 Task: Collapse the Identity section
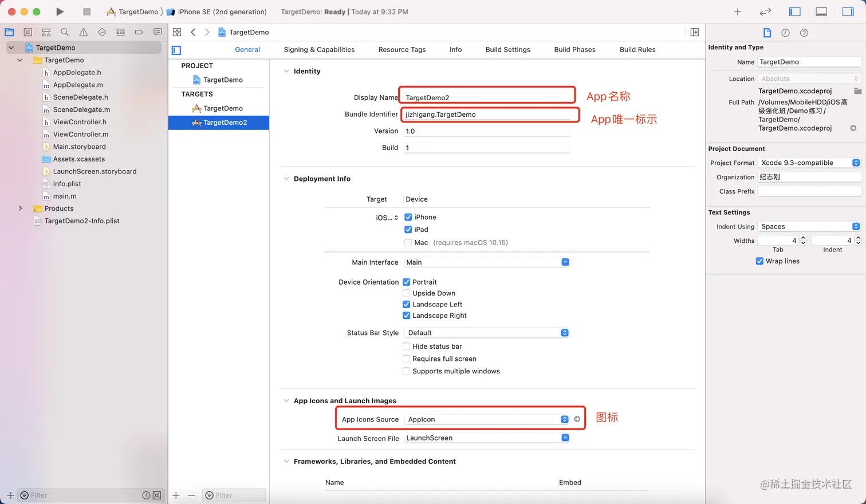[286, 71]
